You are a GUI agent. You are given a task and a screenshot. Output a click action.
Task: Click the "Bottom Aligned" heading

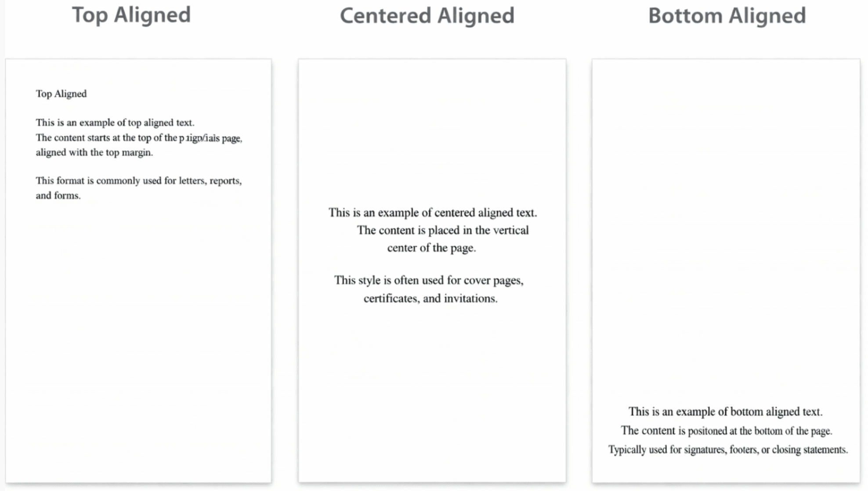coord(727,16)
